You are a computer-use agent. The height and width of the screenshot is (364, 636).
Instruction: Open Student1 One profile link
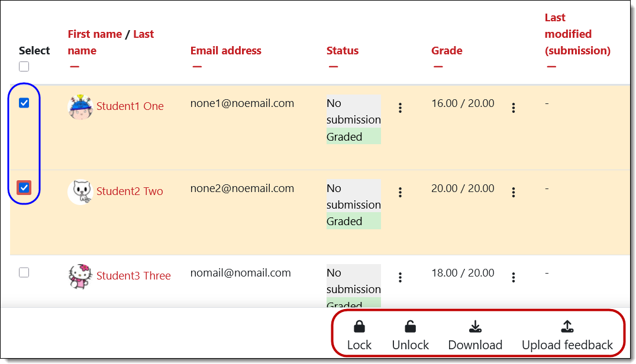coord(130,106)
